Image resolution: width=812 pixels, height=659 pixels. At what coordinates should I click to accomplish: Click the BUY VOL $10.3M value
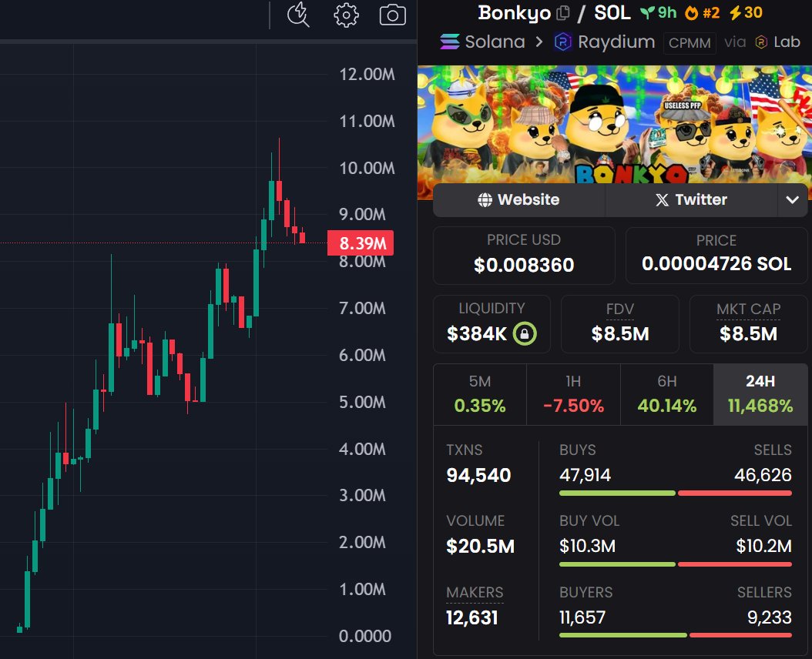587,546
